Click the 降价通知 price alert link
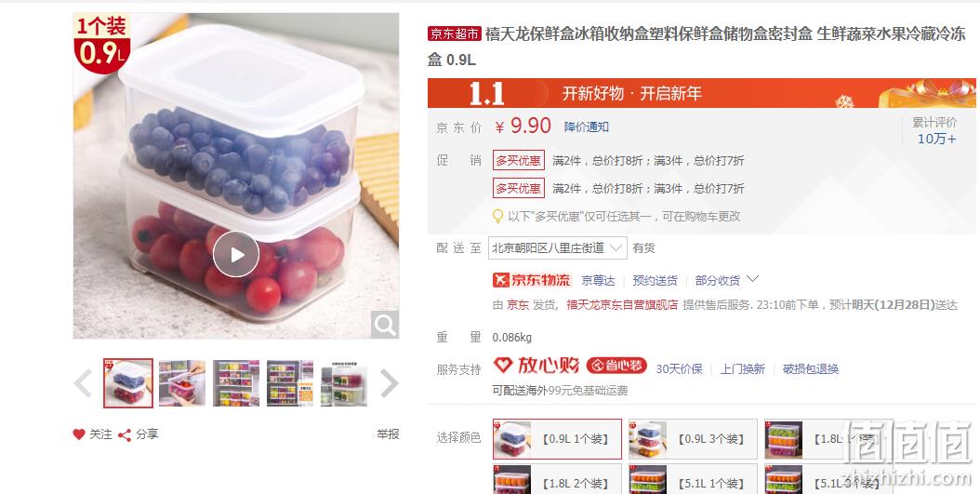 (587, 127)
